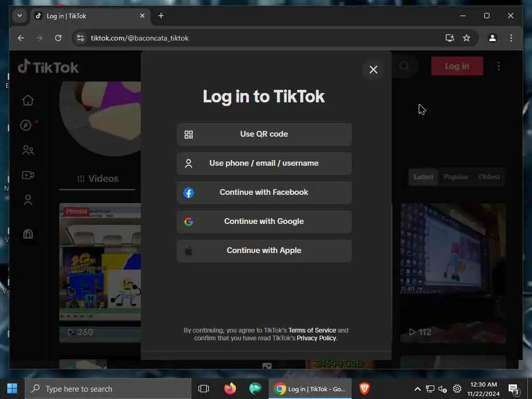Screen dimensions: 532x399
Task: Open the Terms of Service link
Action: point(312,330)
